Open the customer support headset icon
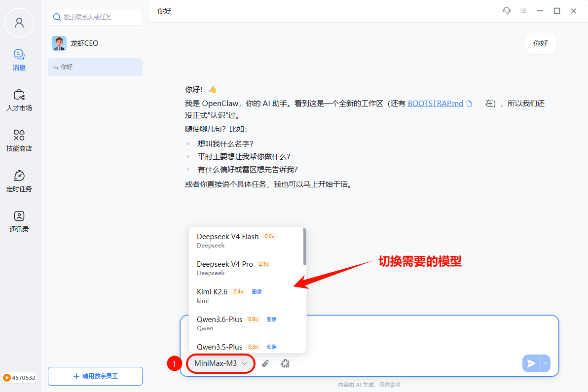This screenshot has width=588, height=392. pyautogui.click(x=507, y=11)
